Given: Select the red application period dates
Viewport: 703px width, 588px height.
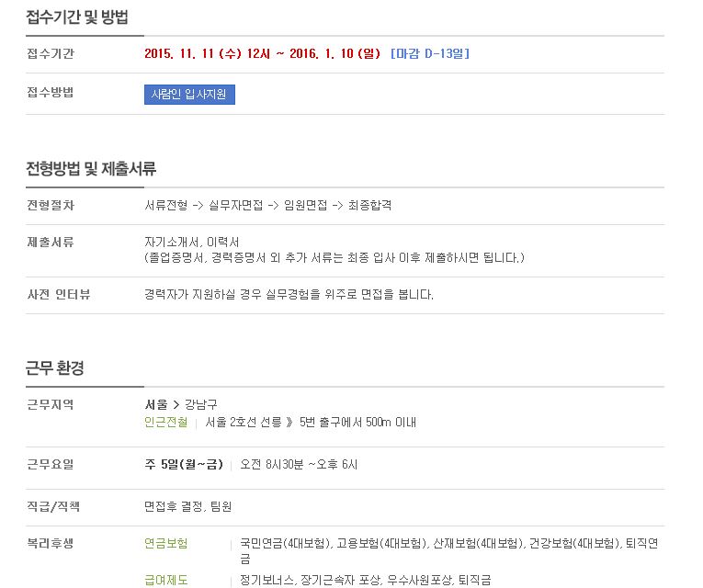Looking at the screenshot, I should pos(262,54).
